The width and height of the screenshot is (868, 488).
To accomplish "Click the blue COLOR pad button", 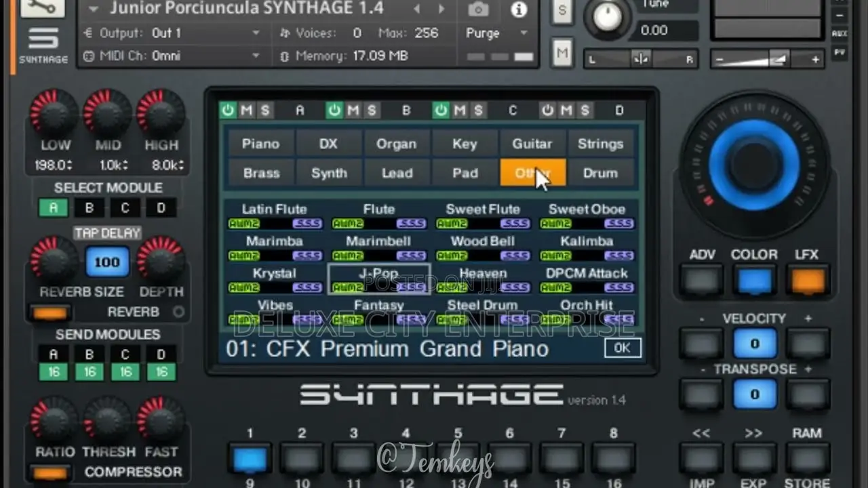I will click(x=754, y=279).
